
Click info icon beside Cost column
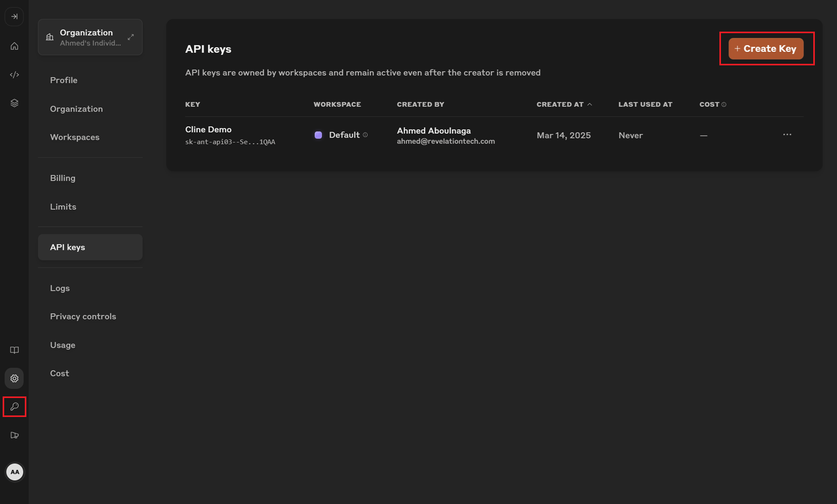point(724,104)
